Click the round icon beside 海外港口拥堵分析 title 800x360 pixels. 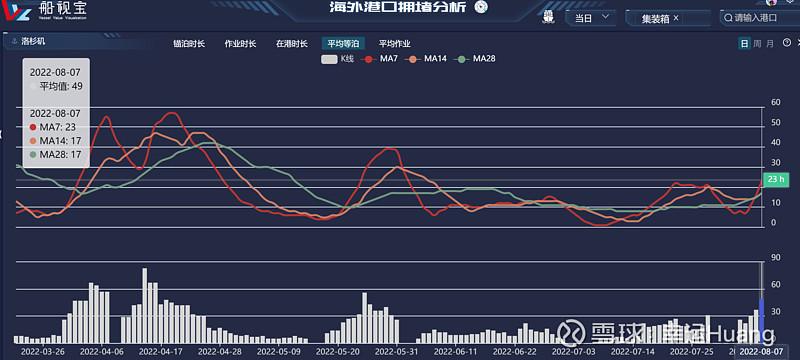pos(481,7)
